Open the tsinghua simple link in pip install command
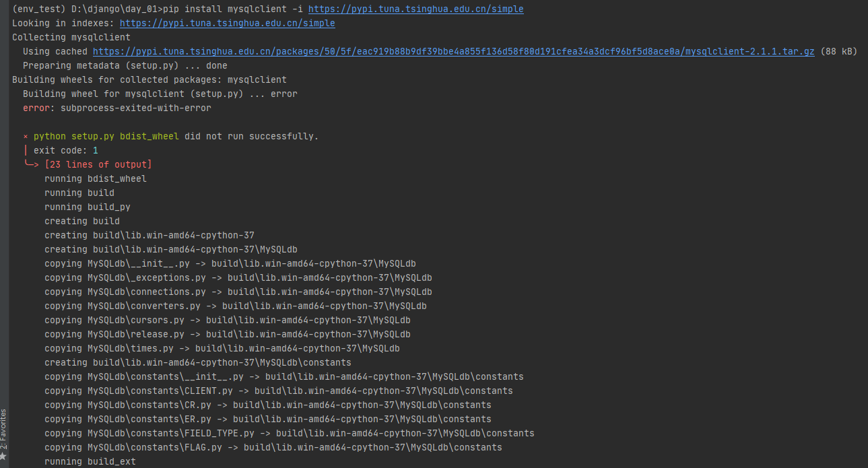The height and width of the screenshot is (468, 868). point(415,9)
